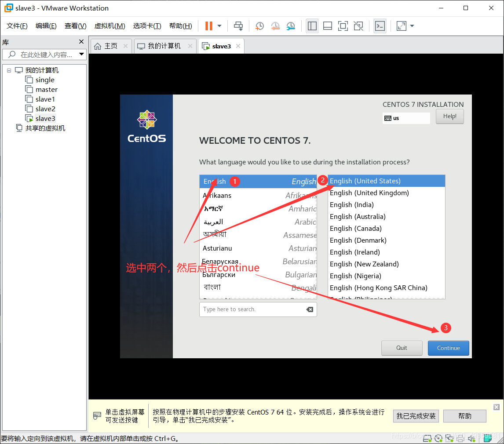Screen dimensions: 504x444
Task: Choose English (Denmark) locale
Action: pyautogui.click(x=387, y=240)
